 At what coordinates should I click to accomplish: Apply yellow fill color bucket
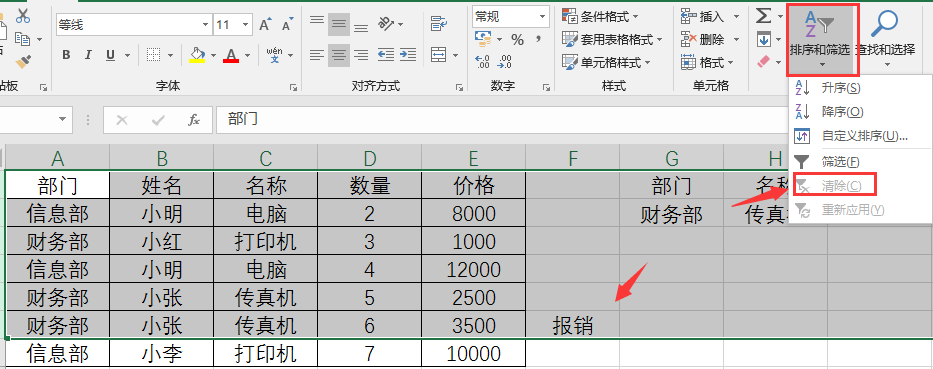tap(197, 55)
